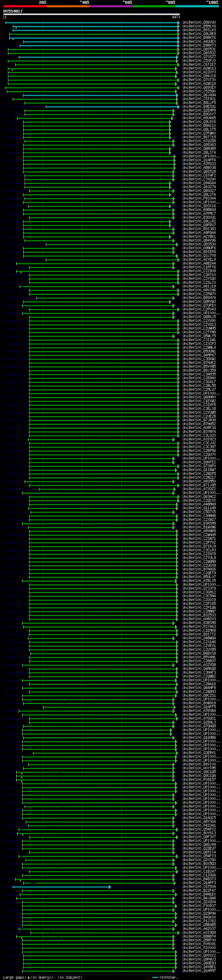This screenshot has width=222, height=980.
Task: Click label UniRef100_A9VNR8
Action: click(199, 531)
